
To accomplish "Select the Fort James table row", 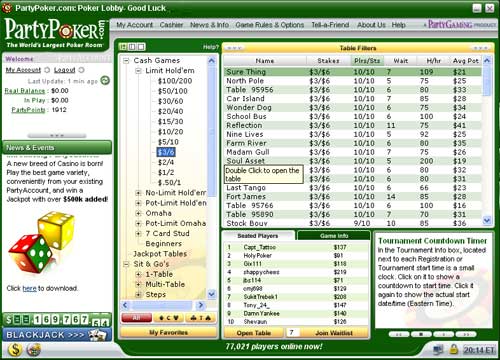I will coord(353,197).
